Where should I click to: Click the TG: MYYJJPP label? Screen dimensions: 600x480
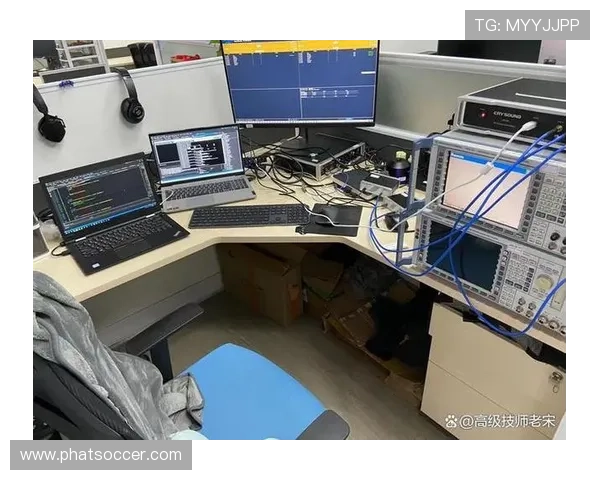(x=526, y=25)
